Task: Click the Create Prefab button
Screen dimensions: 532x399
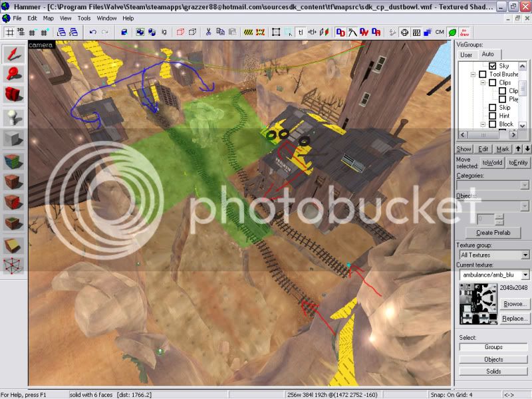Action: click(x=493, y=232)
